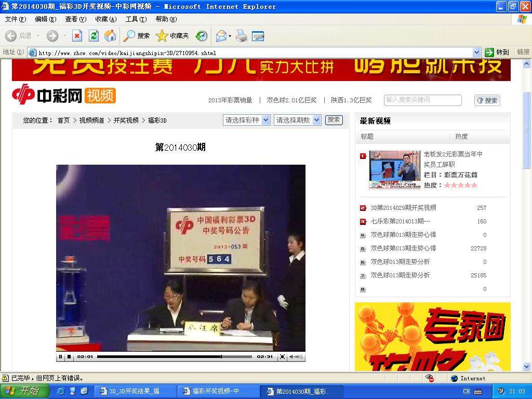Click the IE Back arrow button
532x399 pixels.
tap(11, 36)
